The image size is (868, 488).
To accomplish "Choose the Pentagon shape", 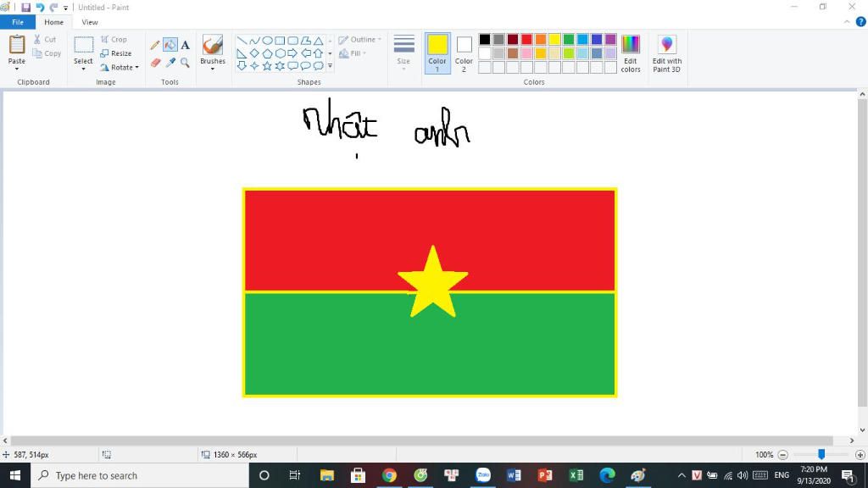I will 267,53.
